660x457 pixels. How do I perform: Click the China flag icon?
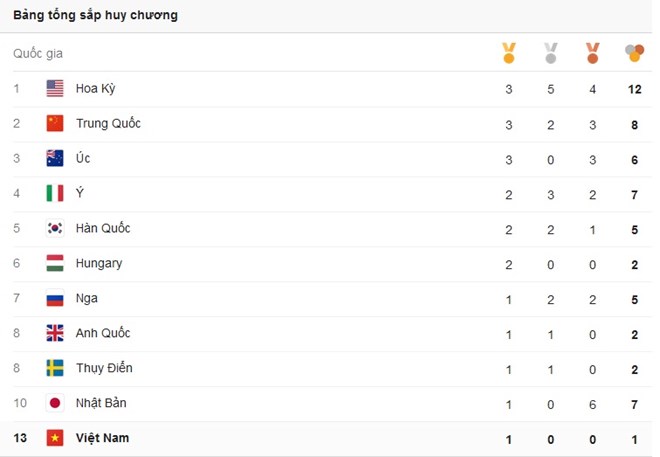(x=55, y=124)
